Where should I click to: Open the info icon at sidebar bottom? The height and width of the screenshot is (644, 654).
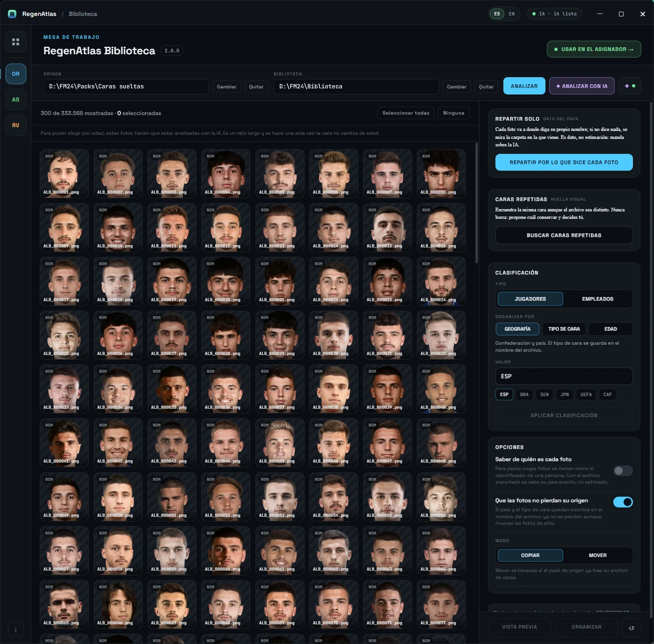pyautogui.click(x=15, y=630)
